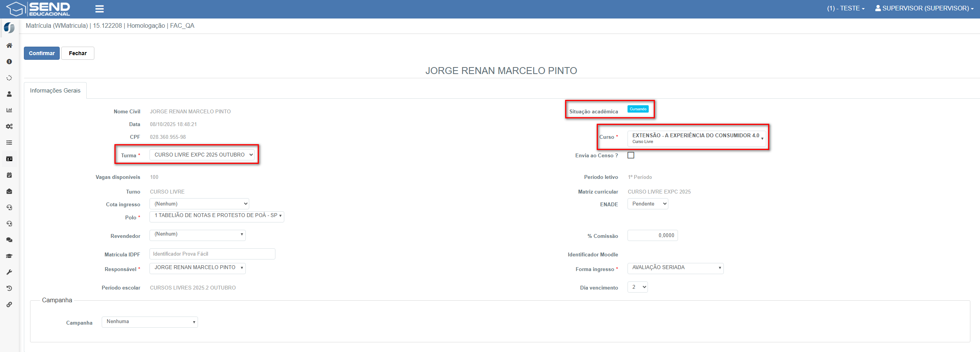The image size is (980, 352).
Task: Click the chain link sidebar icon
Action: pos(9,305)
